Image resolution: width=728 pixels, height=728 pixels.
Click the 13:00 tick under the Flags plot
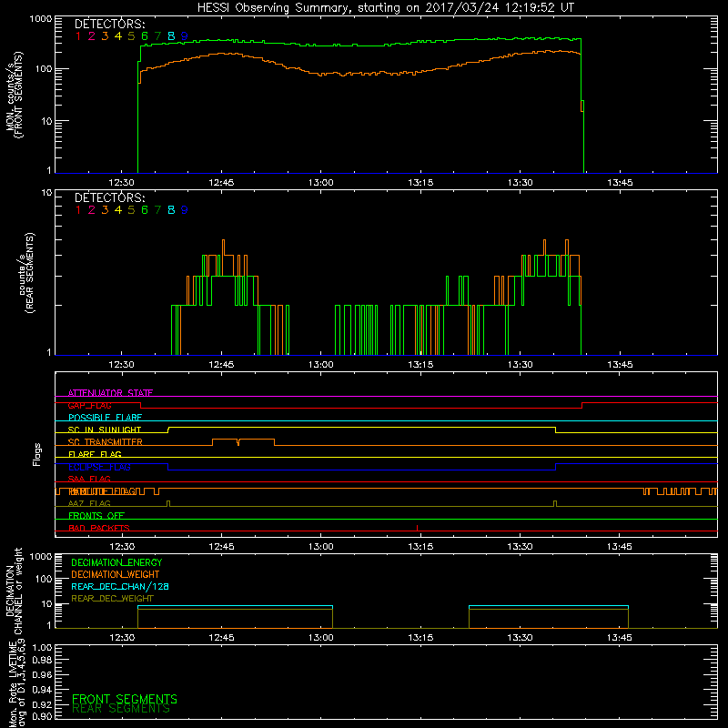321,547
